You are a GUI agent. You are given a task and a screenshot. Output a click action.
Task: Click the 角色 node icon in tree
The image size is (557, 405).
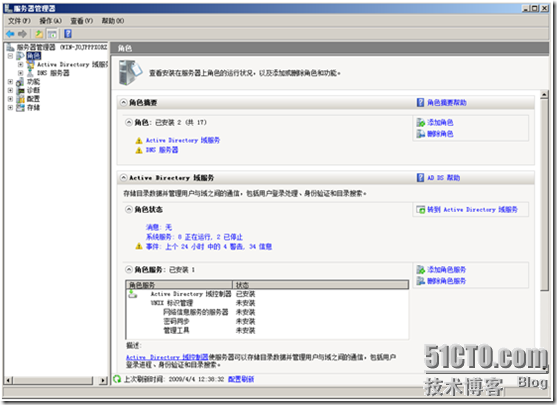coord(21,56)
